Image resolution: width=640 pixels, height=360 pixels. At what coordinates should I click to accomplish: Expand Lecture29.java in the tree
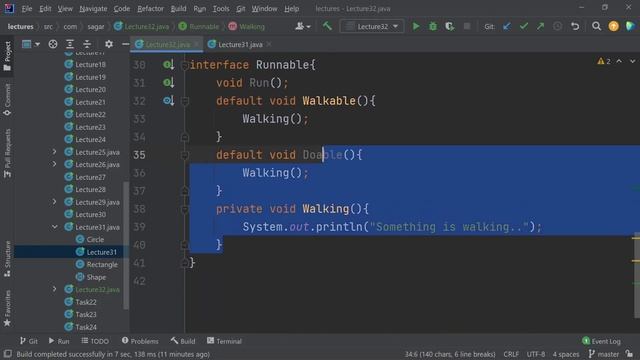(54, 202)
